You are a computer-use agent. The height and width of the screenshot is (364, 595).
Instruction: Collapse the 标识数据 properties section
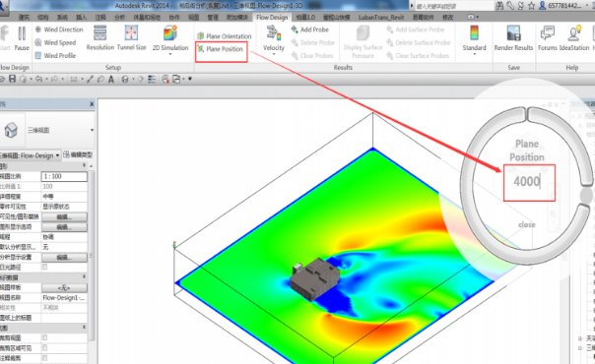tap(84, 277)
